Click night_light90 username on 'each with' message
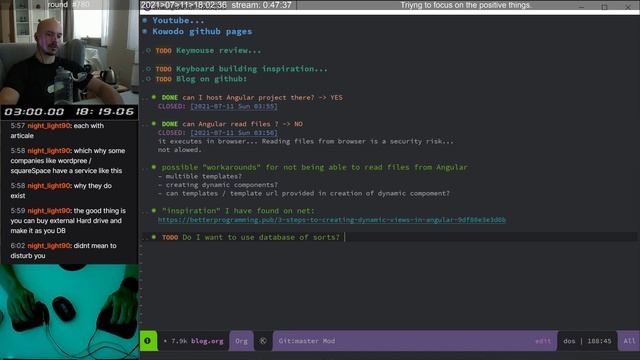The height and width of the screenshot is (360, 640). [49, 126]
